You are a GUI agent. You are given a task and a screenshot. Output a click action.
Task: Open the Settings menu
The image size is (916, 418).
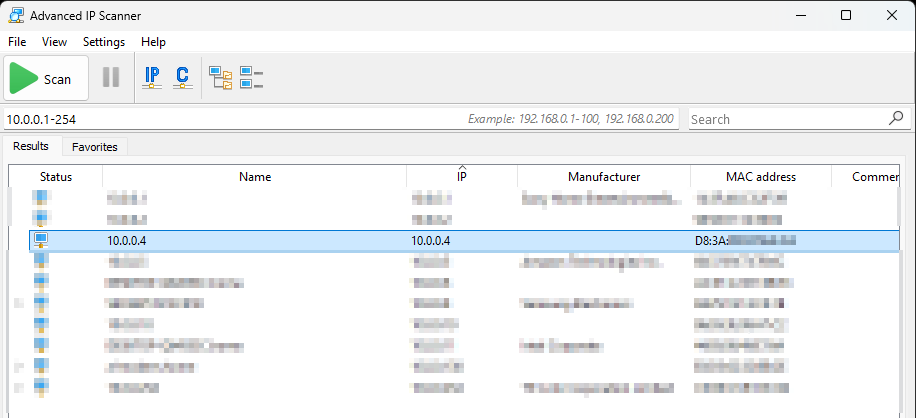pyautogui.click(x=104, y=42)
